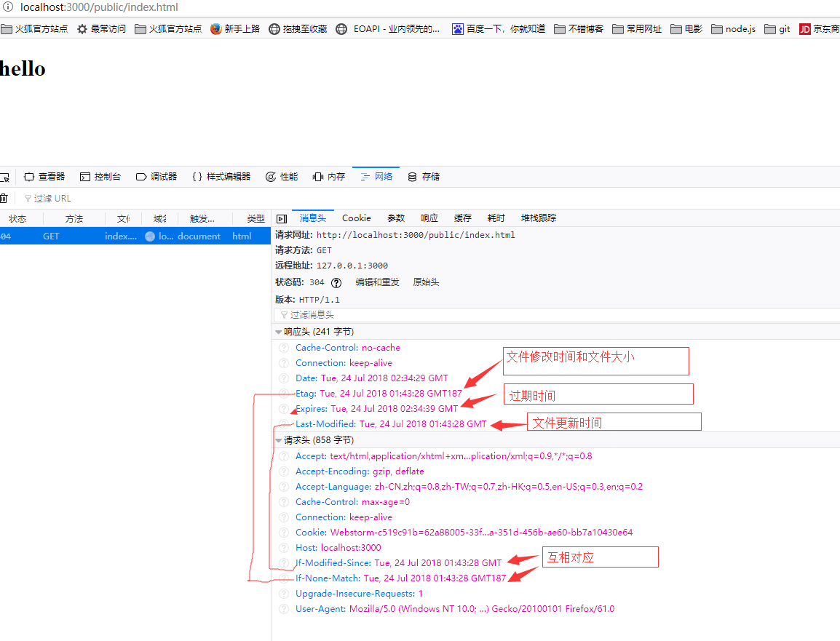Sort by the 状态 column header

pos(17,219)
